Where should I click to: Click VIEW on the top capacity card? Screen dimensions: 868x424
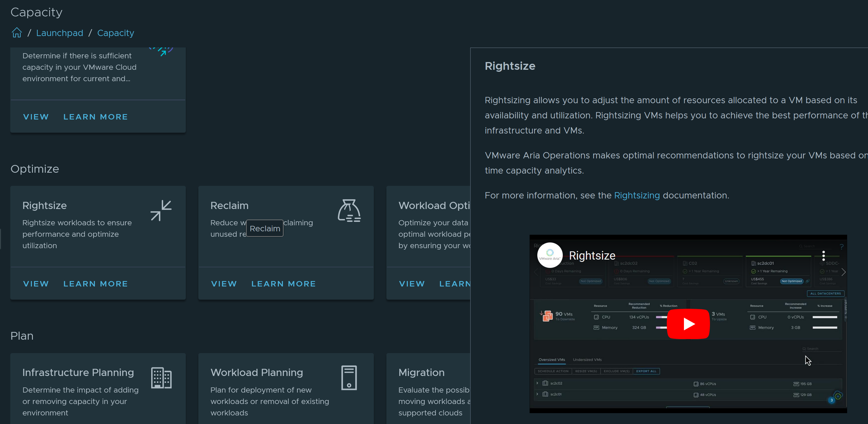point(36,117)
